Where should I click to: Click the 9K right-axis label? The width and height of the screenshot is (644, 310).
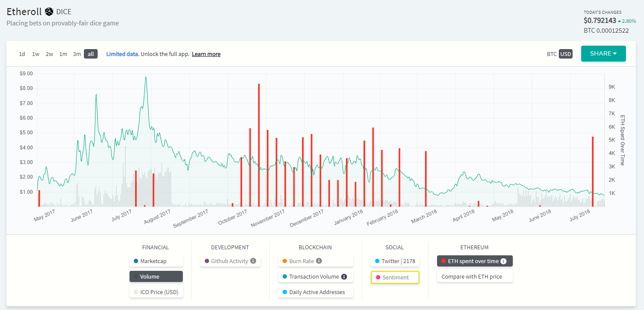click(612, 87)
